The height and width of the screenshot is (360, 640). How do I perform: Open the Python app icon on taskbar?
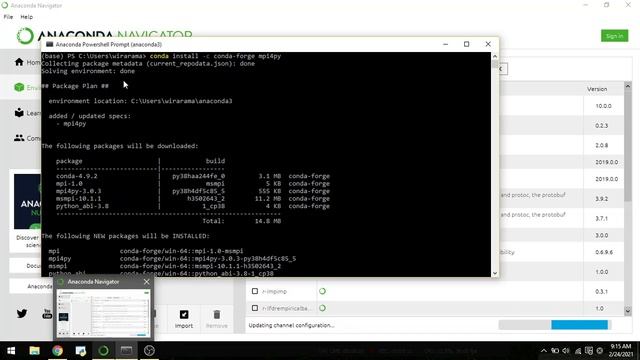(x=80, y=351)
